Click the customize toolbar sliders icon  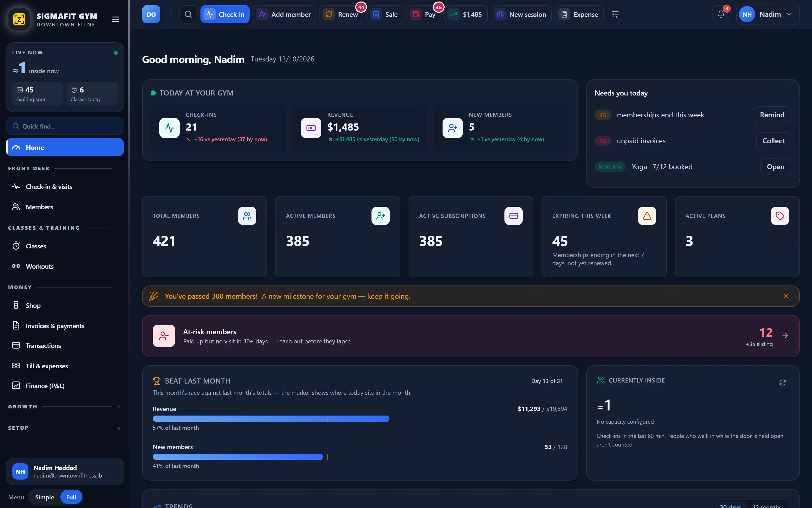615,14
